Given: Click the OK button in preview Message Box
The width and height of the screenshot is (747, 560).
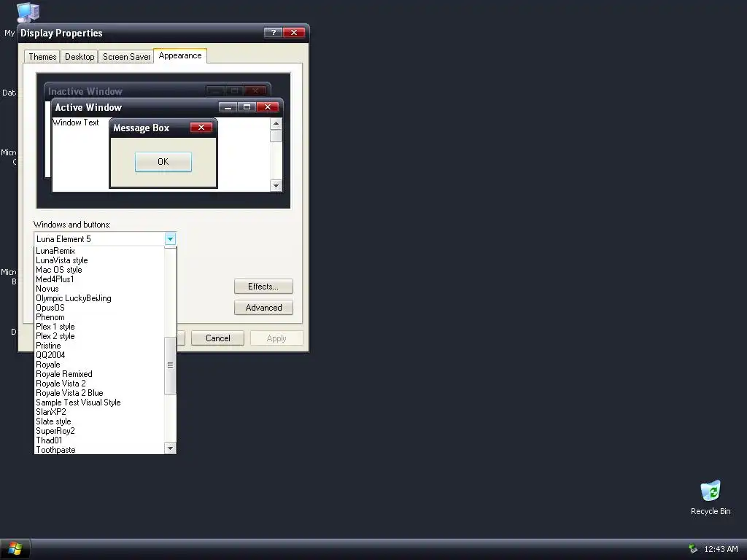Looking at the screenshot, I should click(x=163, y=162).
